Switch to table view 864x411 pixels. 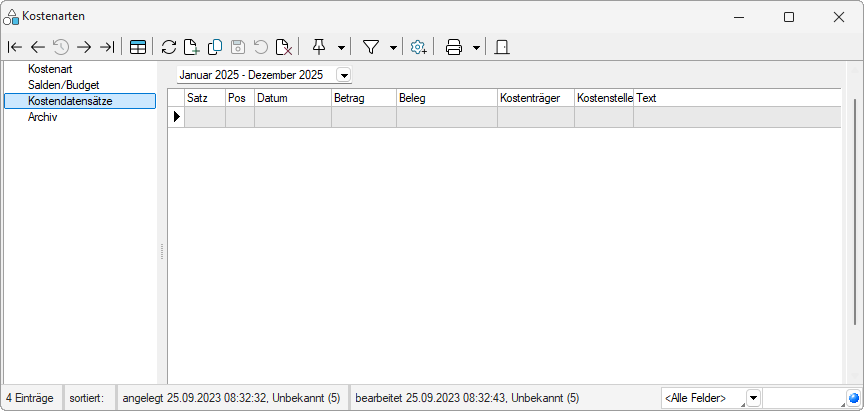138,47
